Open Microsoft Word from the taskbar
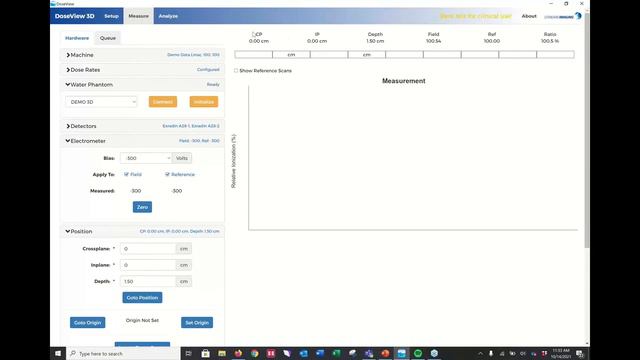This screenshot has height=360, width=640. [320, 353]
